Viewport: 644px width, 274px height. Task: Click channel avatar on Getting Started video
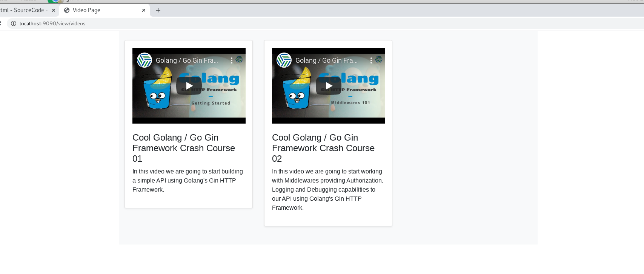(x=144, y=60)
